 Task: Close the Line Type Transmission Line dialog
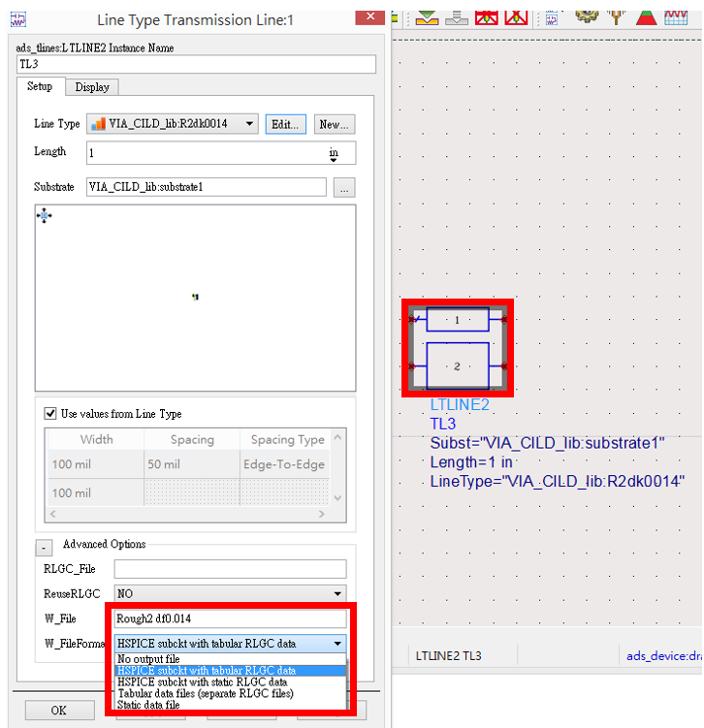369,17
